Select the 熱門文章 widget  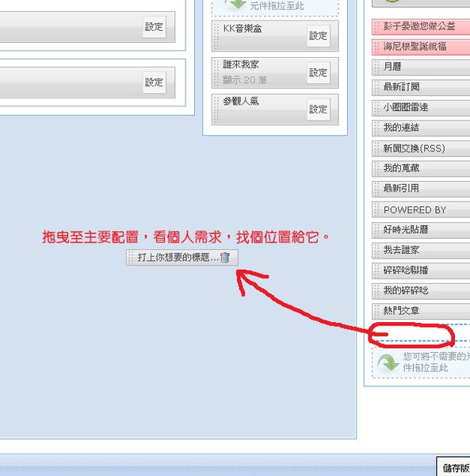421,311
